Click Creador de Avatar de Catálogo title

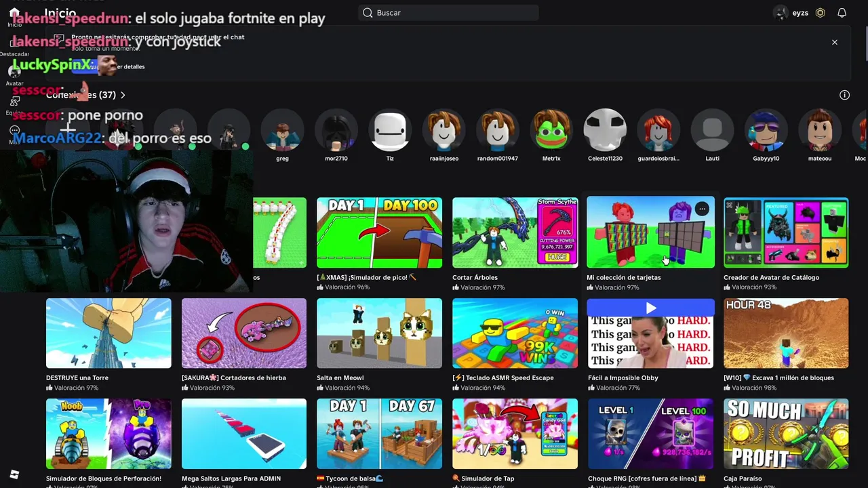pyautogui.click(x=771, y=277)
